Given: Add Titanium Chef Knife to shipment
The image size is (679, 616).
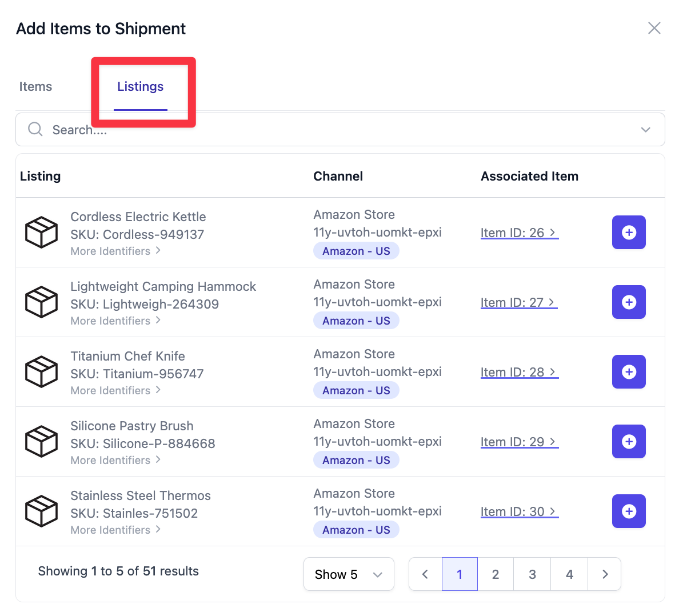Looking at the screenshot, I should point(628,372).
